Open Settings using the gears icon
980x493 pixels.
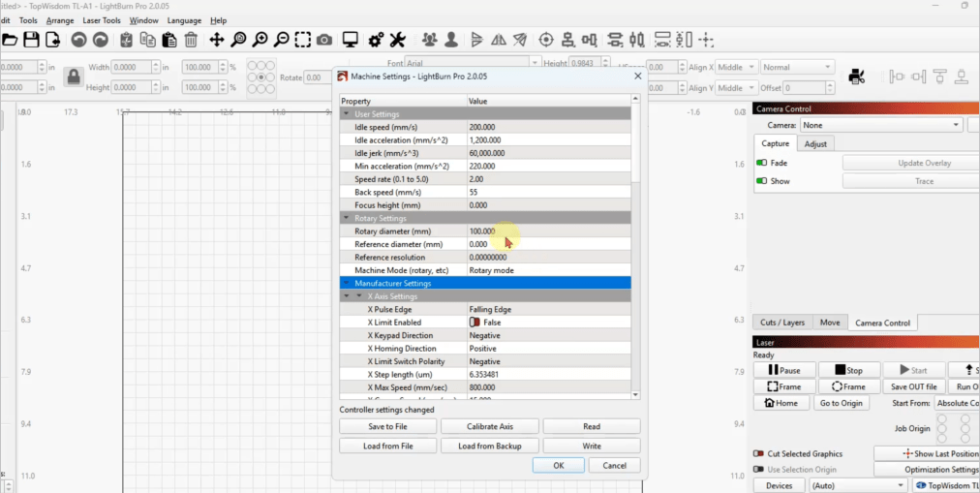point(376,40)
